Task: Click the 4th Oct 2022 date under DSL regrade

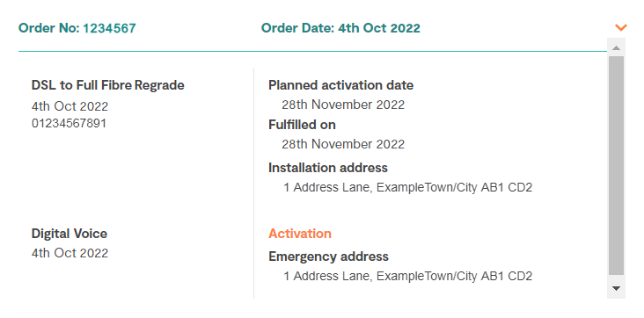Action: tap(70, 106)
